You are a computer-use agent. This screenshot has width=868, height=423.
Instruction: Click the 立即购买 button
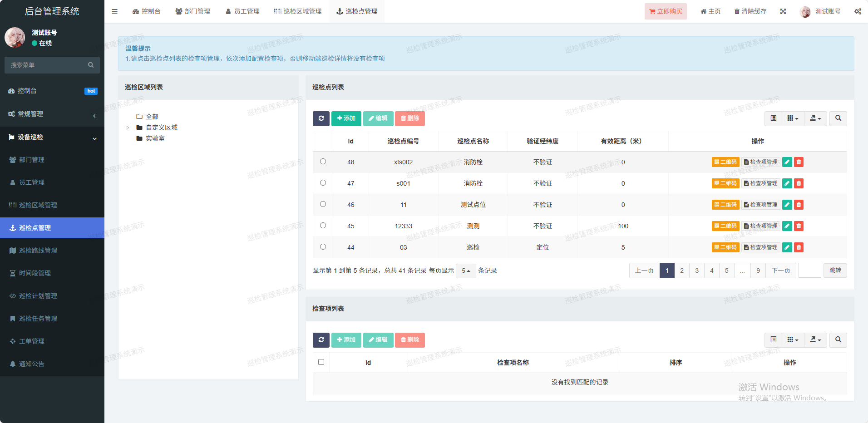click(666, 11)
